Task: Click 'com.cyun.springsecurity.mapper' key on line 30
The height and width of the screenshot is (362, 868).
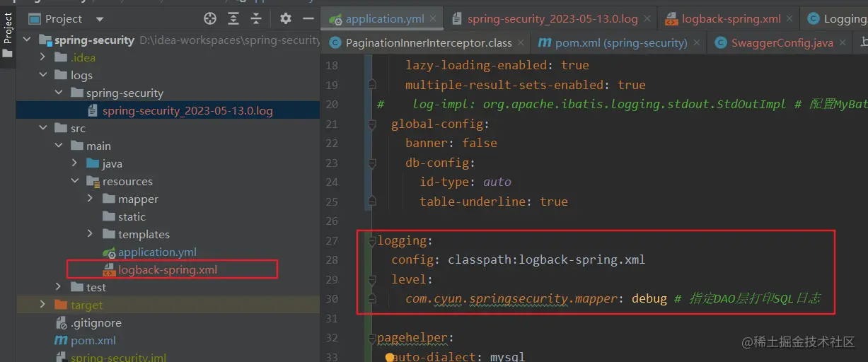Action: pyautogui.click(x=511, y=298)
